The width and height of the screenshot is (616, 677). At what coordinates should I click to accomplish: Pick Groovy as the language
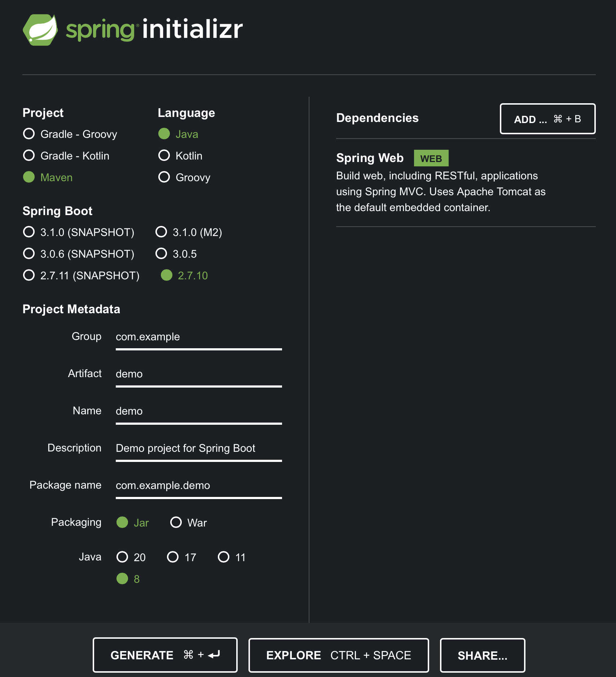184,177
